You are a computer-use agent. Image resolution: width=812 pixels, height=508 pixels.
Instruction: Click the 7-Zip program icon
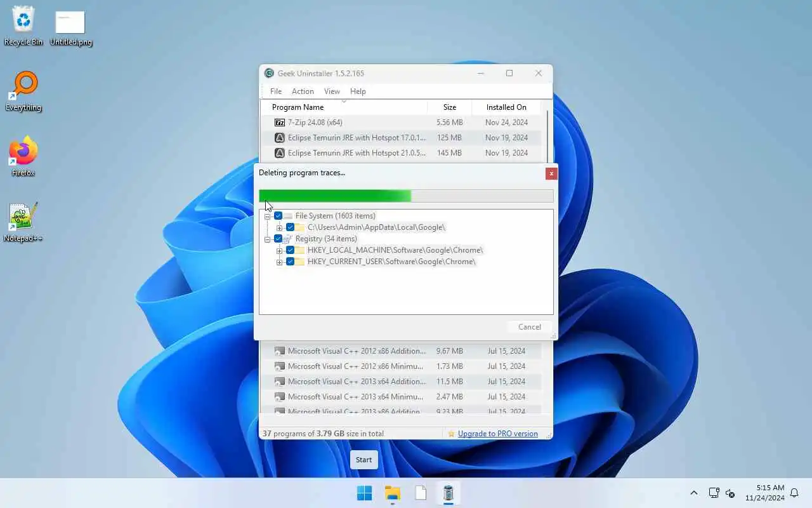pos(280,123)
